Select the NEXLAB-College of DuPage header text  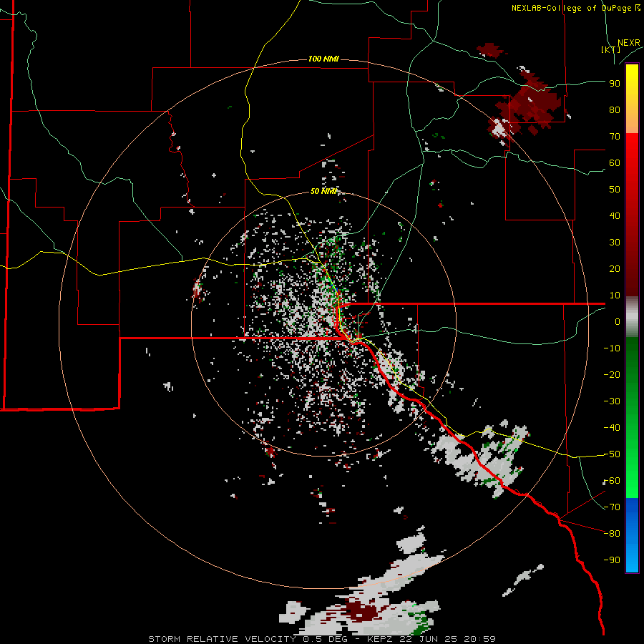pyautogui.click(x=575, y=8)
